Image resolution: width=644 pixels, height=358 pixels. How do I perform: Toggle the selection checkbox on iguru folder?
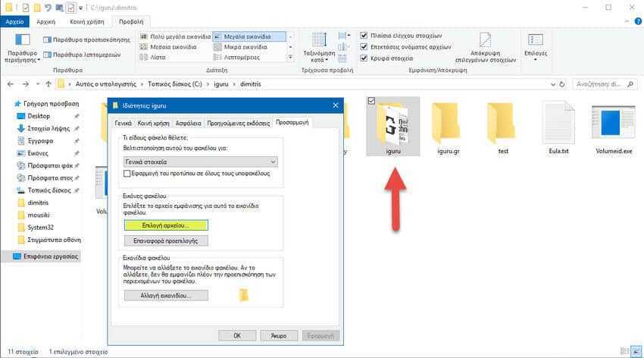pos(371,101)
